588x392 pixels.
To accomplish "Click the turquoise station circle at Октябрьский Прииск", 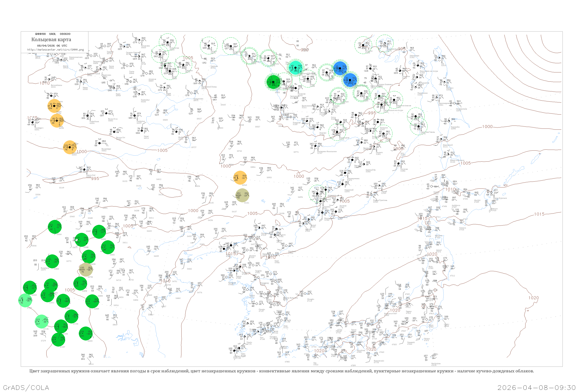I will [x=296, y=67].
